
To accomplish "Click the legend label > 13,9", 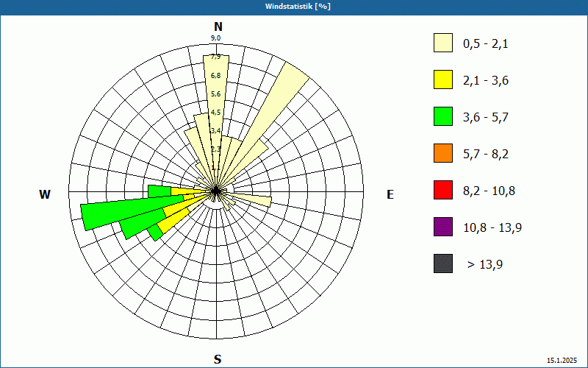I will coord(485,265).
